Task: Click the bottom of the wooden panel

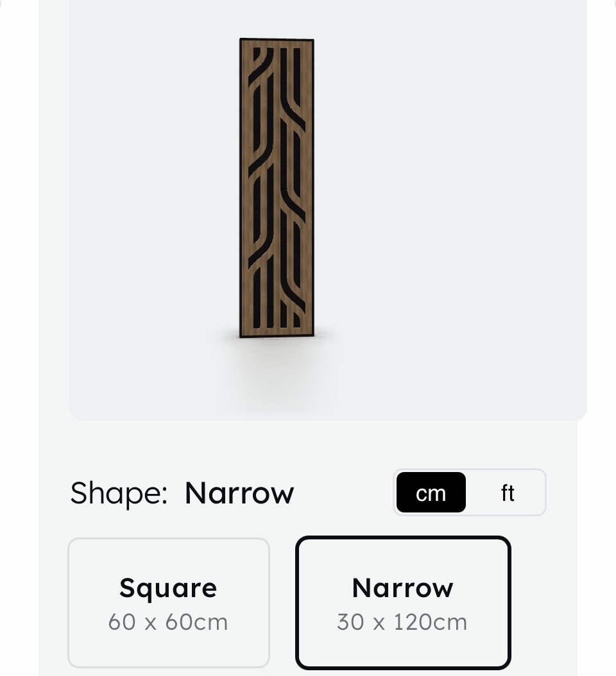Action: pyautogui.click(x=277, y=333)
